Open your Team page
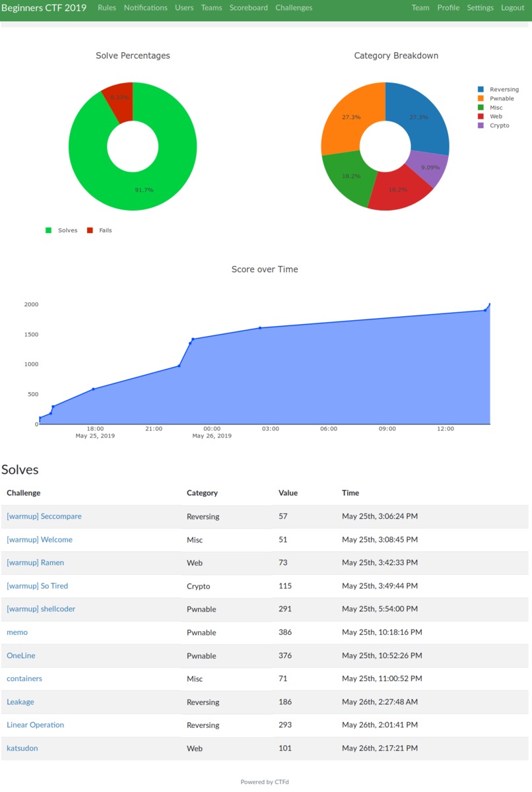Image resolution: width=532 pixels, height=792 pixels. [x=420, y=8]
